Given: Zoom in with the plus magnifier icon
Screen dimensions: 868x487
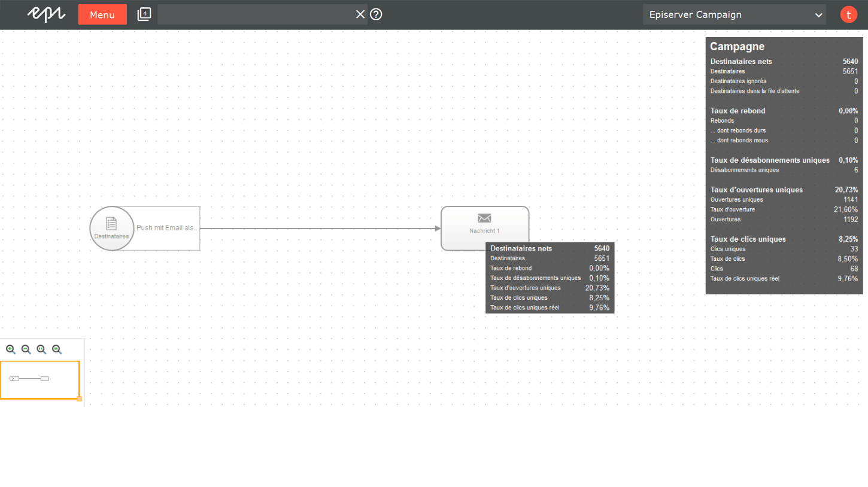Looking at the screenshot, I should pyautogui.click(x=11, y=349).
